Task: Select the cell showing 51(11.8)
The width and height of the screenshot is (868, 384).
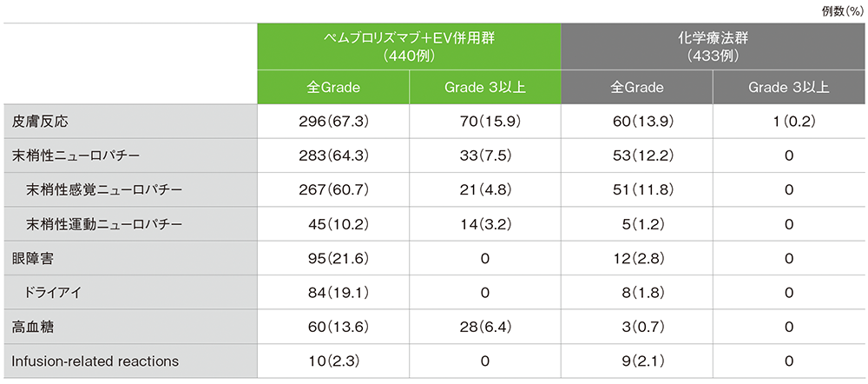Action: (x=637, y=189)
